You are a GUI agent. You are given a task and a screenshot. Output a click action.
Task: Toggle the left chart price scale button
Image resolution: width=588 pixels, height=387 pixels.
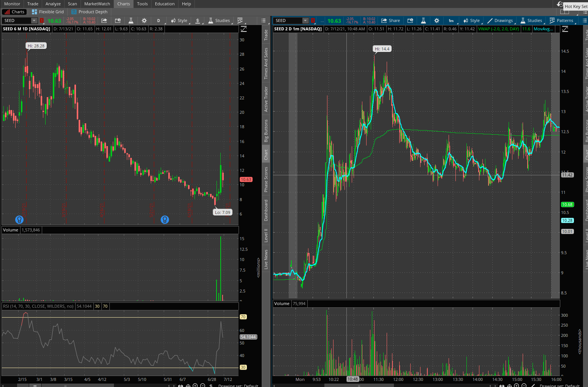(243, 29)
